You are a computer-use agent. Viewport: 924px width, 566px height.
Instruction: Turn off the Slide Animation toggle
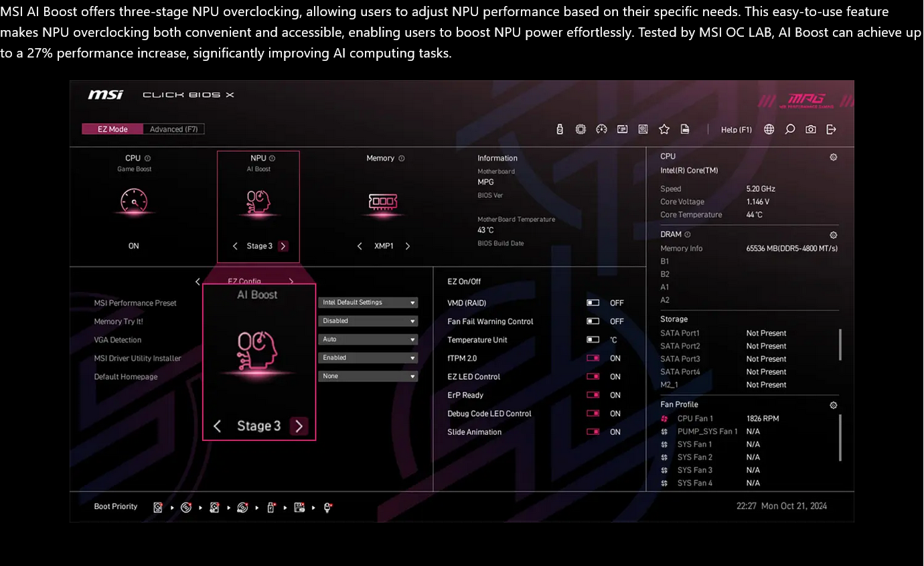(593, 432)
